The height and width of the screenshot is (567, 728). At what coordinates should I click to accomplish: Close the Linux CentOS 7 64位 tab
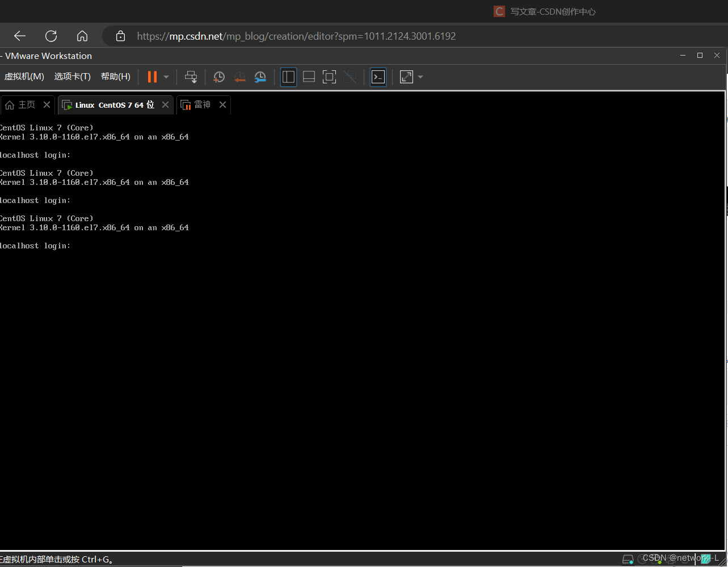(165, 104)
